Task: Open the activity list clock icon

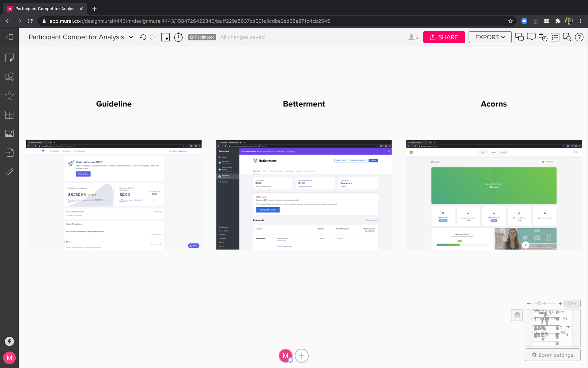Action: tap(543, 37)
